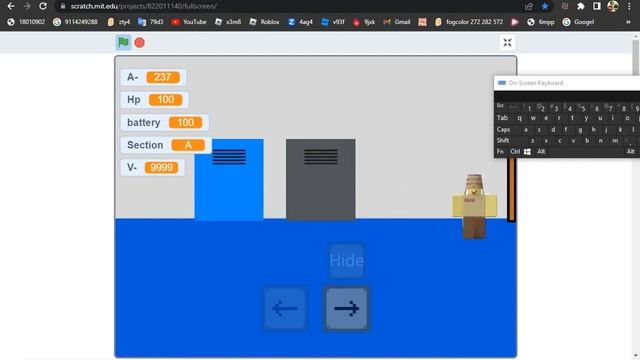Open the v93f bookmark
640x360 pixels.
[333, 22]
